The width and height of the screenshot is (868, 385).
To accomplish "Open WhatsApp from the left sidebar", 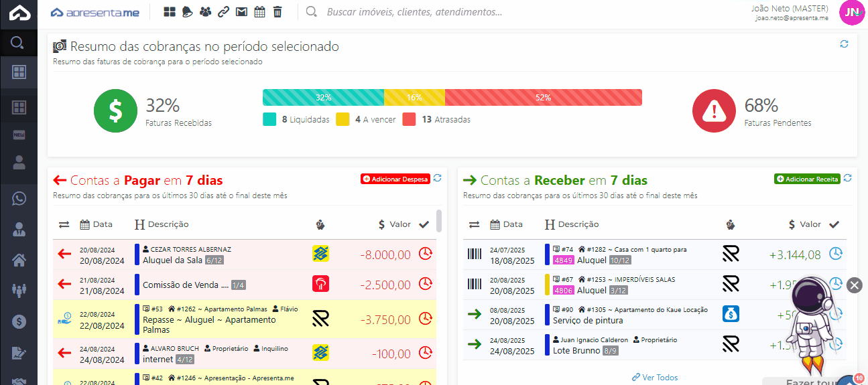I will [19, 199].
